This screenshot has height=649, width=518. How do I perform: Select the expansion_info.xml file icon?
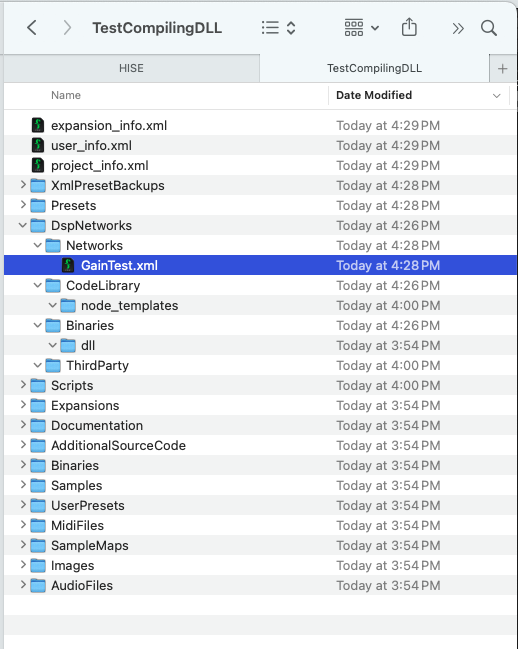point(38,125)
